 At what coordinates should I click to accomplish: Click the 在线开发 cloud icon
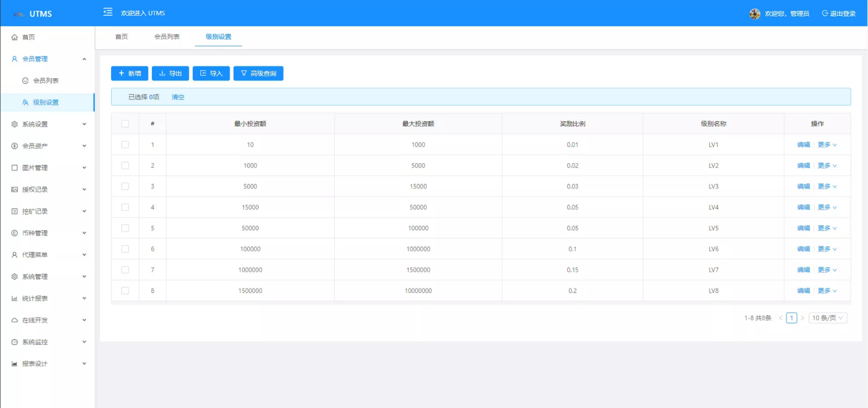point(15,320)
